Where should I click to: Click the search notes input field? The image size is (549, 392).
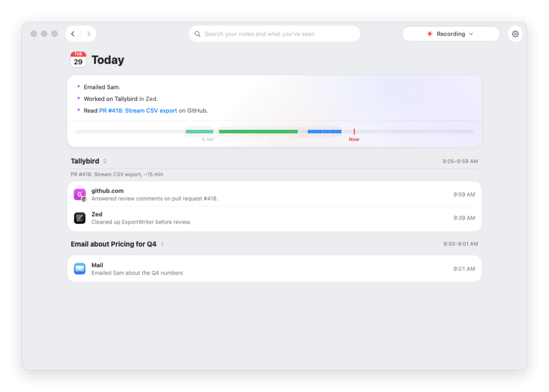point(274,34)
